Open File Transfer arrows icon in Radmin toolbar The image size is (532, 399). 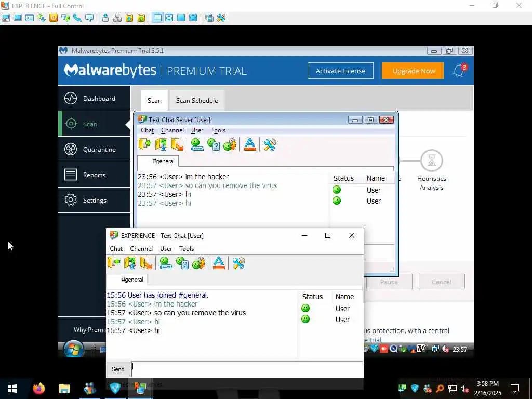[42, 18]
